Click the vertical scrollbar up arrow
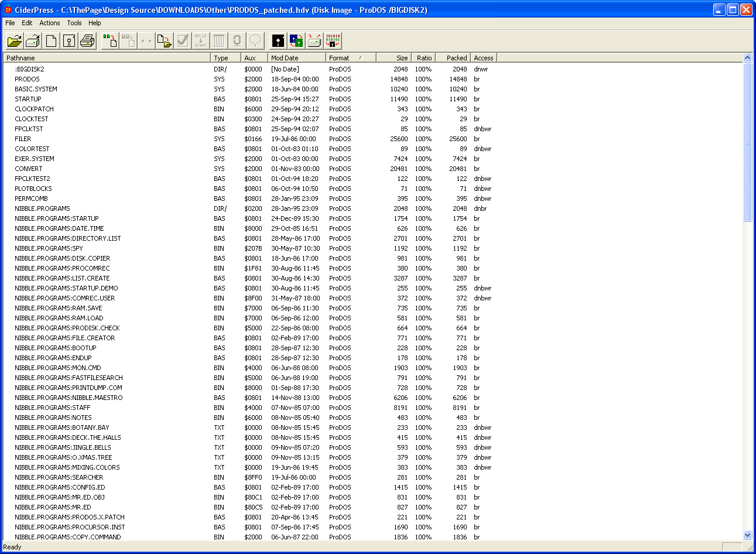Image resolution: width=756 pixels, height=554 pixels. pyautogui.click(x=747, y=58)
